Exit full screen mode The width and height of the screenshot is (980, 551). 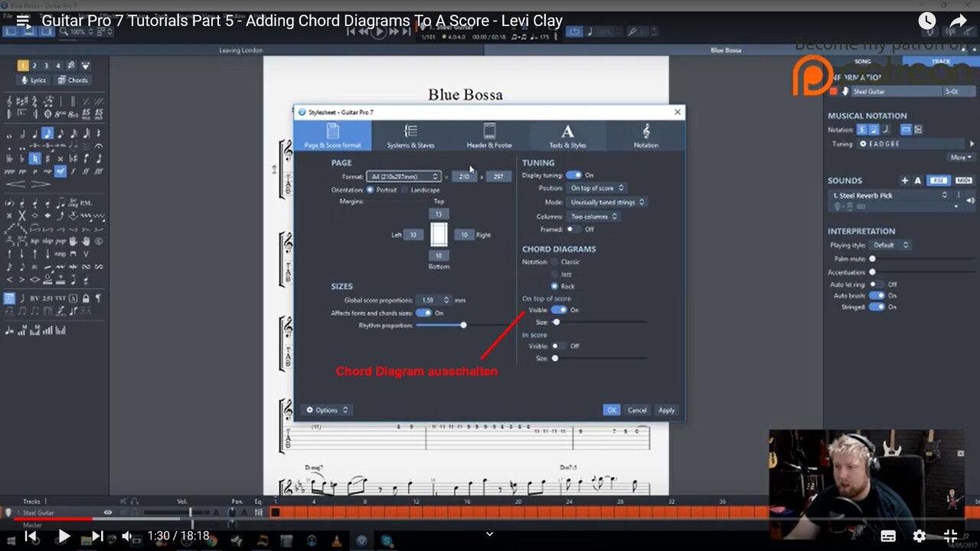click(950, 536)
